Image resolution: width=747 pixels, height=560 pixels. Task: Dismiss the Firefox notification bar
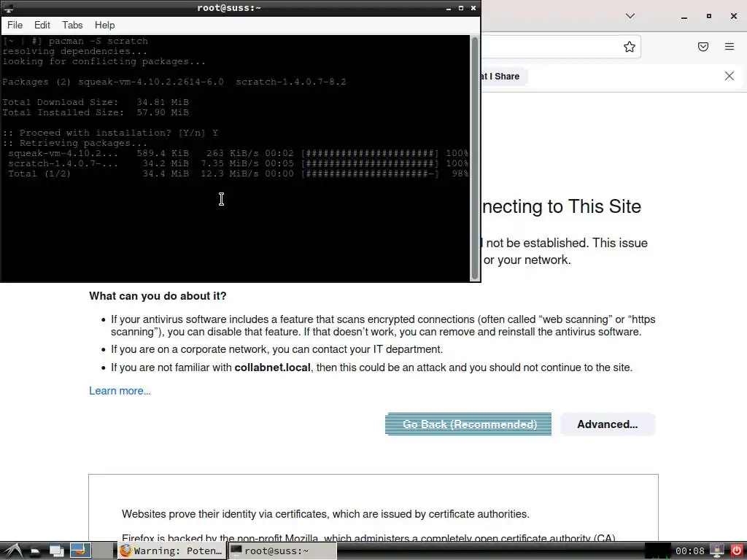[x=729, y=76]
